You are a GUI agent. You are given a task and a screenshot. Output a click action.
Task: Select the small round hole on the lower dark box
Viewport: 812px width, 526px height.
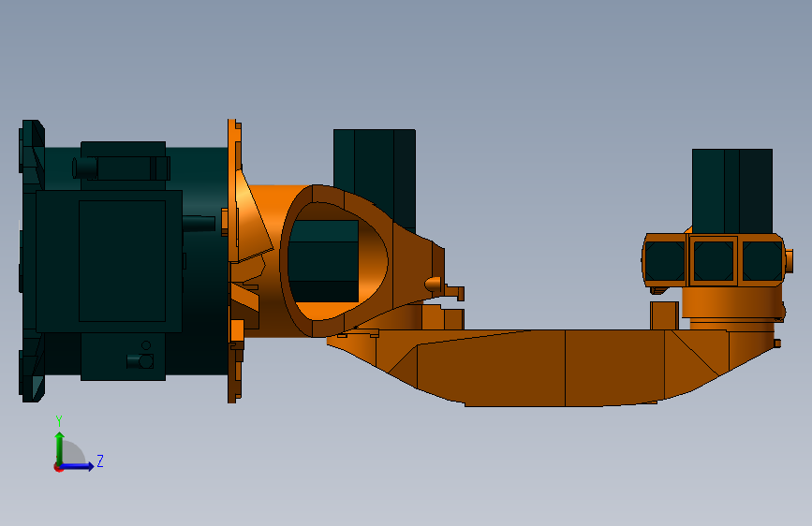coord(146,345)
